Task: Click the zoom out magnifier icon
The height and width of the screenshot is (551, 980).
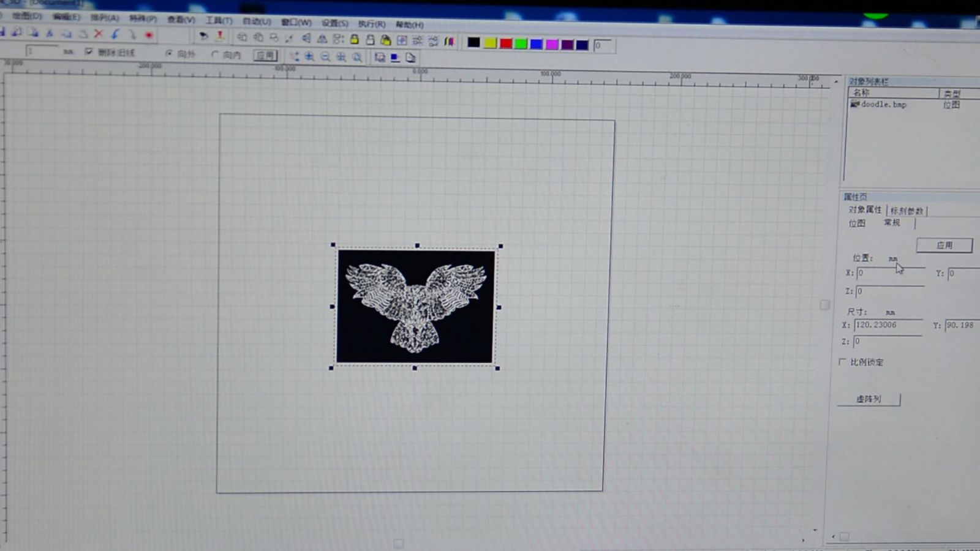Action: pyautogui.click(x=325, y=57)
